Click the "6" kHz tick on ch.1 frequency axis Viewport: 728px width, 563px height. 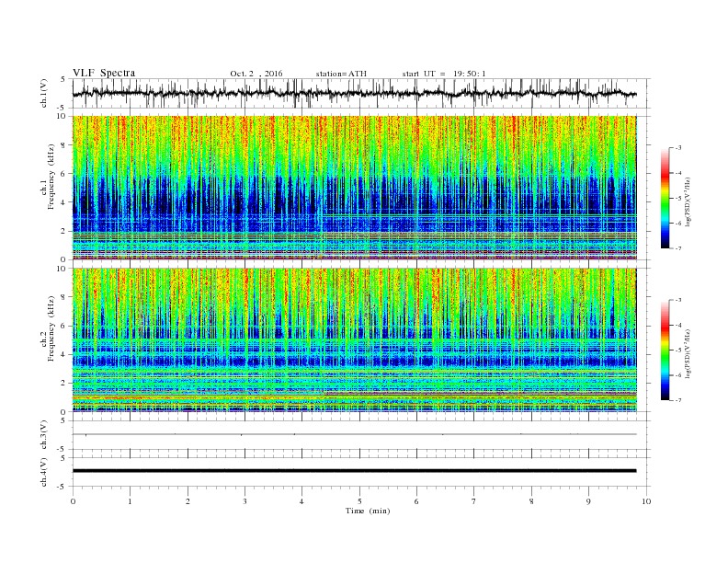tap(64, 174)
